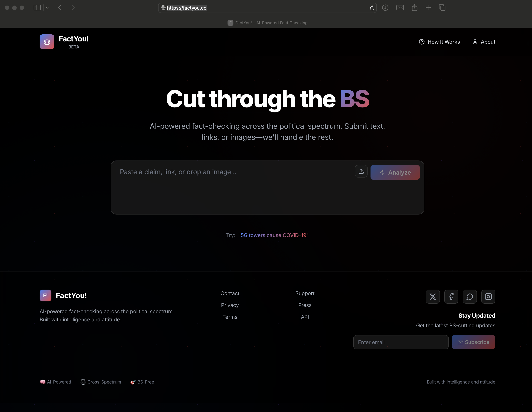This screenshot has height=412, width=532.
Task: Open the browser downloads icon
Action: [x=385, y=8]
